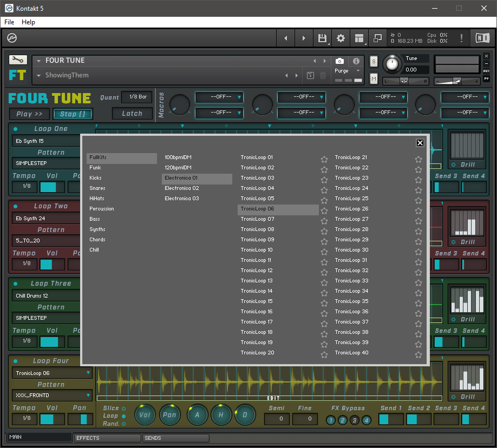Open the settings gear icon
Screen dimensions: 497x448
(x=341, y=38)
